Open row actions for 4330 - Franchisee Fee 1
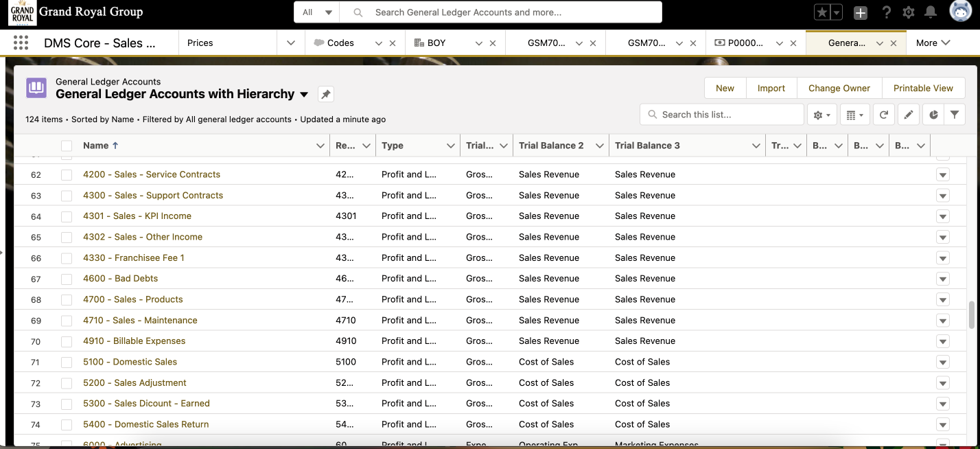Viewport: 980px width, 449px height. [943, 258]
